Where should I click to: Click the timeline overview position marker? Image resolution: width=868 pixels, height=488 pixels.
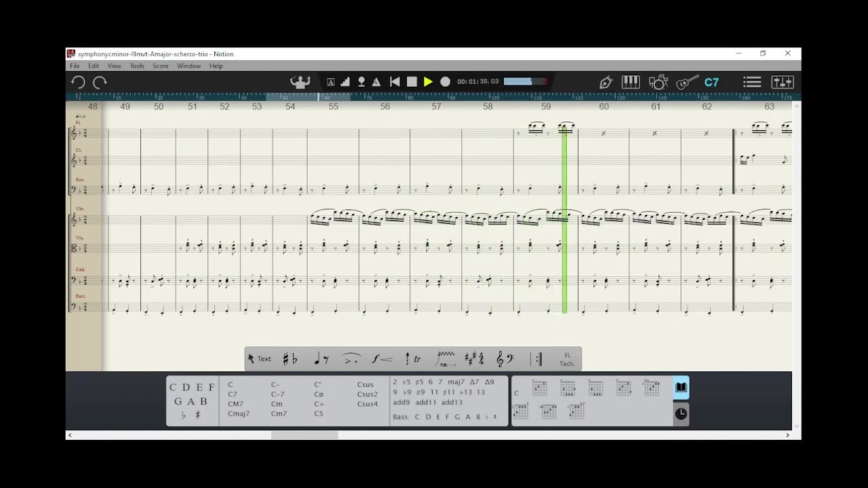(x=319, y=97)
